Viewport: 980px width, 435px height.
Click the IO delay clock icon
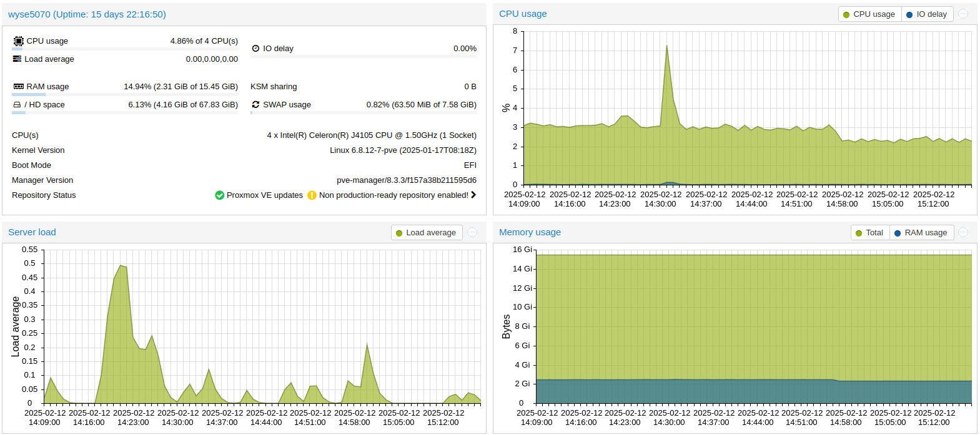255,49
